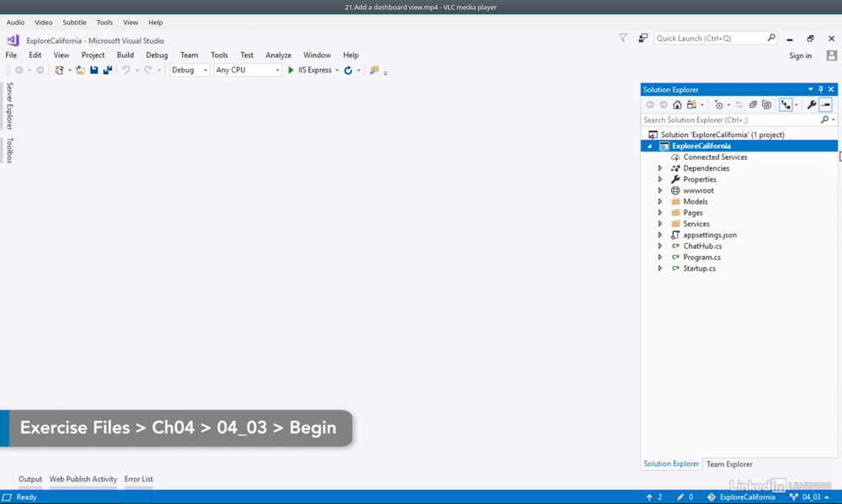Click the Save All toolbar icon

point(108,71)
